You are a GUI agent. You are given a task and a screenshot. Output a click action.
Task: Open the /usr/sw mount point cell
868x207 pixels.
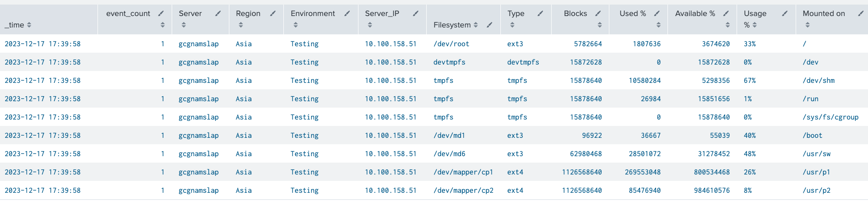point(816,154)
